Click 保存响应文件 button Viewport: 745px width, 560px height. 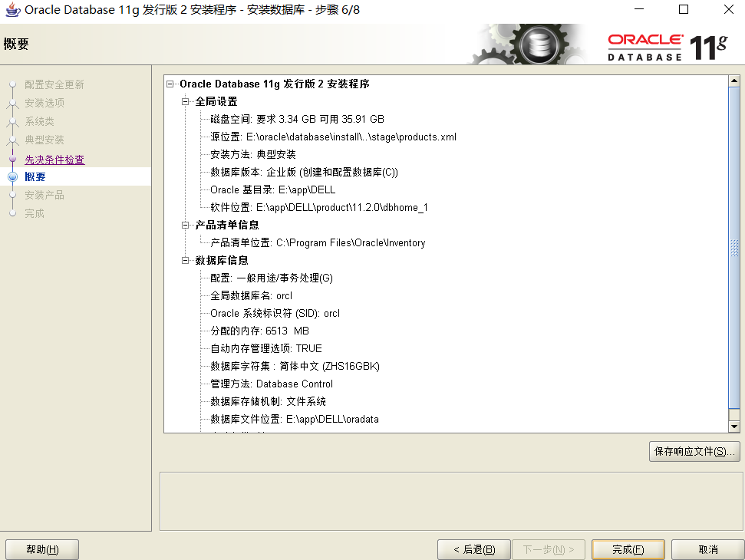(694, 452)
